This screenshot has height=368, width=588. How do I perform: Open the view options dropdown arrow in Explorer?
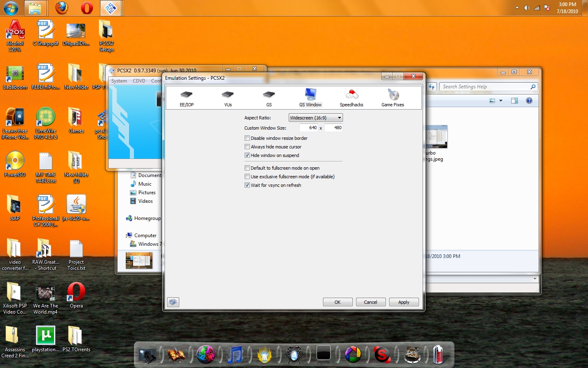(x=501, y=101)
